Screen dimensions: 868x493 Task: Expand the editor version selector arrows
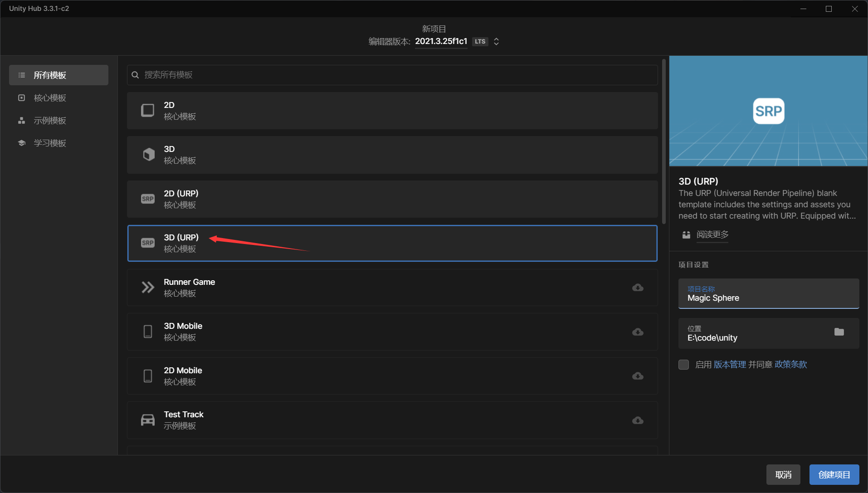pos(497,42)
